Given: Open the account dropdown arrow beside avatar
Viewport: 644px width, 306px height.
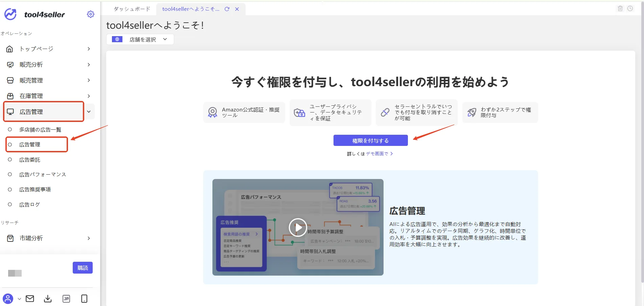Looking at the screenshot, I should click(x=19, y=299).
